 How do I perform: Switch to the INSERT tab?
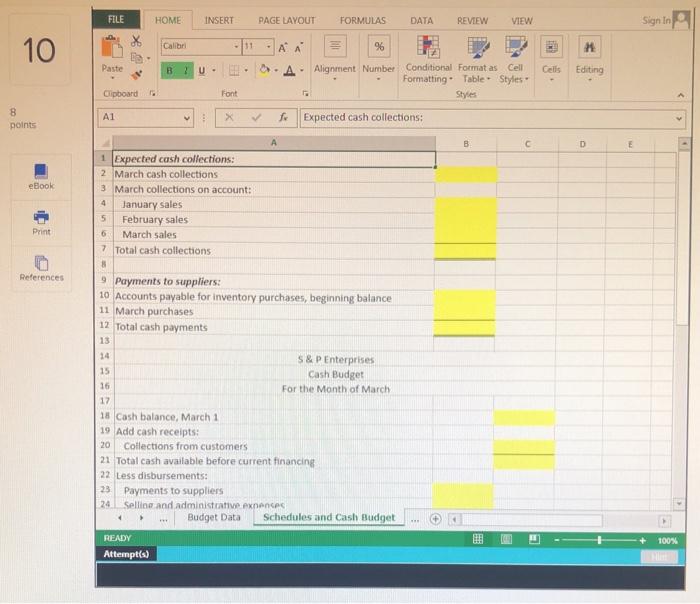click(x=219, y=21)
